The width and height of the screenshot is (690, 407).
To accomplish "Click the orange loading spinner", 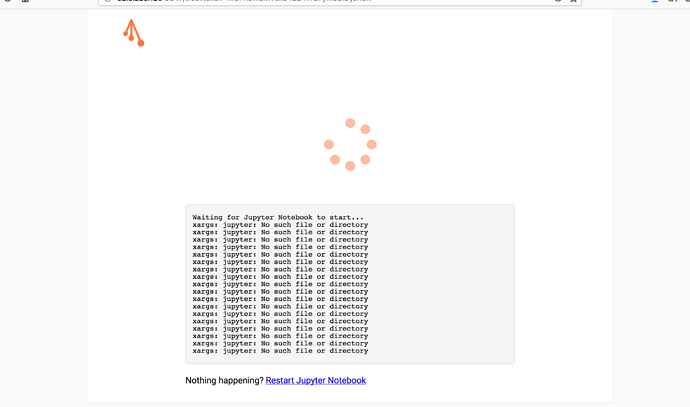I will pyautogui.click(x=350, y=145).
